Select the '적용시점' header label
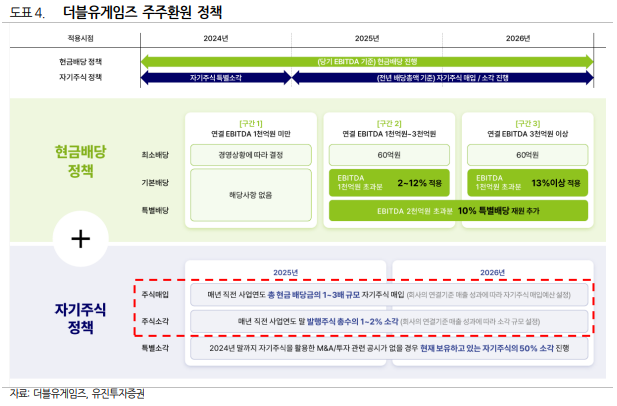 80,38
